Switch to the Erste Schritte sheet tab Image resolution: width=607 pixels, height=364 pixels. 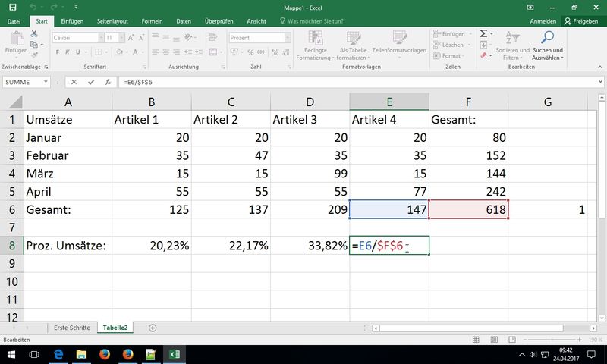pyautogui.click(x=72, y=328)
